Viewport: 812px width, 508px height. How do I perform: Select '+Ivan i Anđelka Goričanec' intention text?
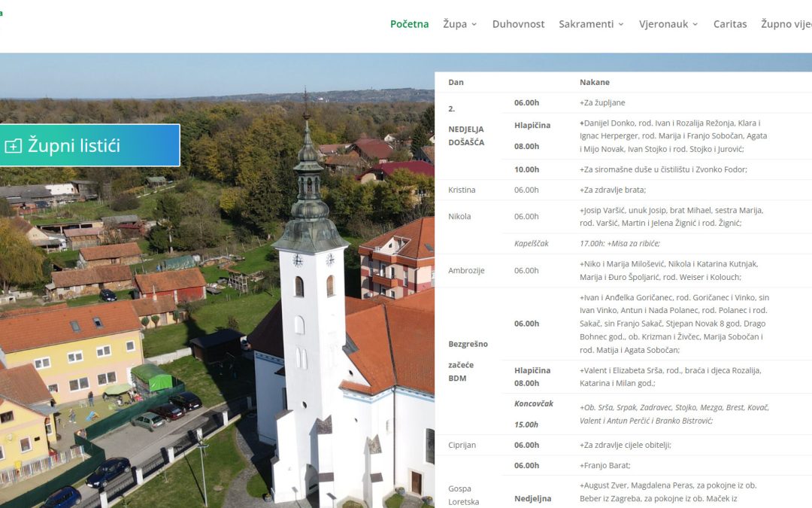coord(674,324)
